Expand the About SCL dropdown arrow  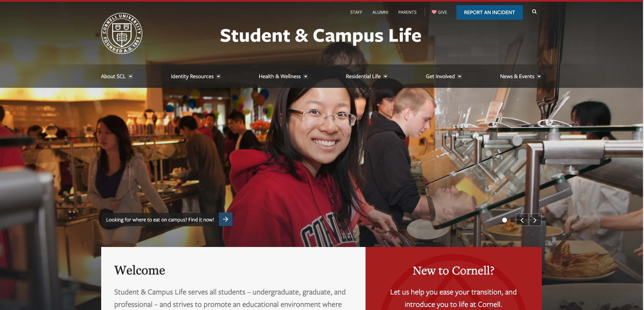pyautogui.click(x=130, y=76)
